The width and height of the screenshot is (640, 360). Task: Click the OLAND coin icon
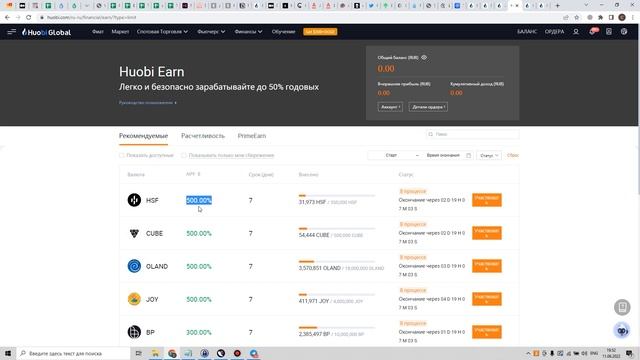[x=134, y=266]
